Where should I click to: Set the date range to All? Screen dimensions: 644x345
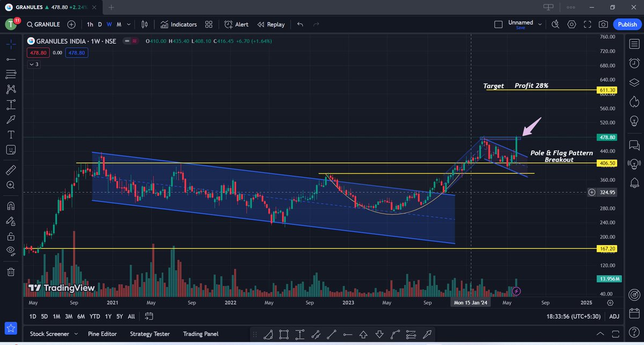[131, 317]
